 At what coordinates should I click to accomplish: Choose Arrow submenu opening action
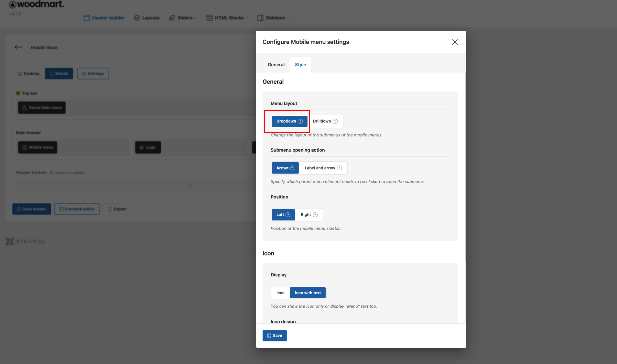[x=285, y=168]
